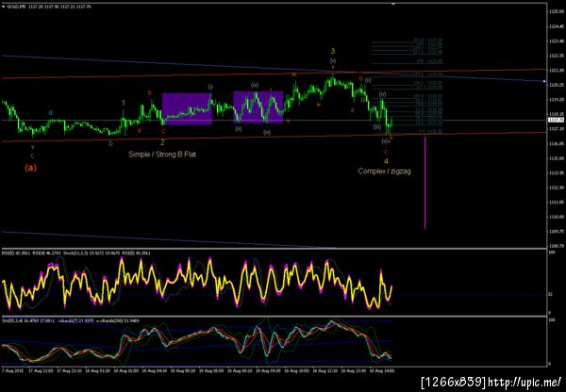This screenshot has height=392, width=566.
Task: Select the yellow wave '4' label
Action: (386, 161)
